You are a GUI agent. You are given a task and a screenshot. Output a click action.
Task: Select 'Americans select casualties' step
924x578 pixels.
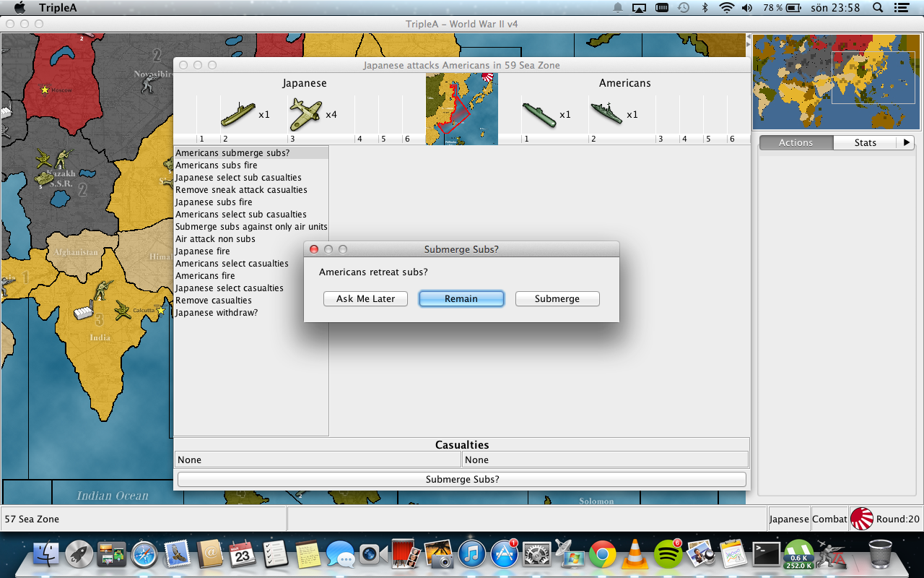click(x=251, y=264)
